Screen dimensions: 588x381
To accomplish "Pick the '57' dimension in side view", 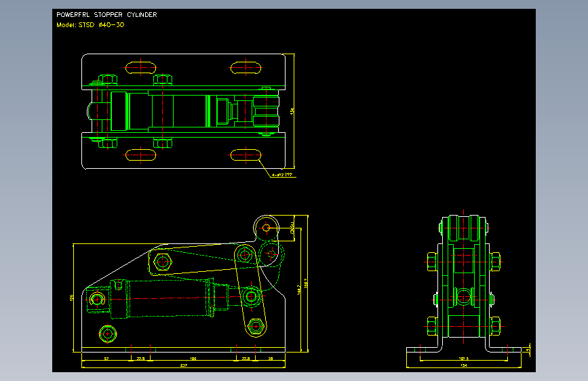I will coord(106,359).
